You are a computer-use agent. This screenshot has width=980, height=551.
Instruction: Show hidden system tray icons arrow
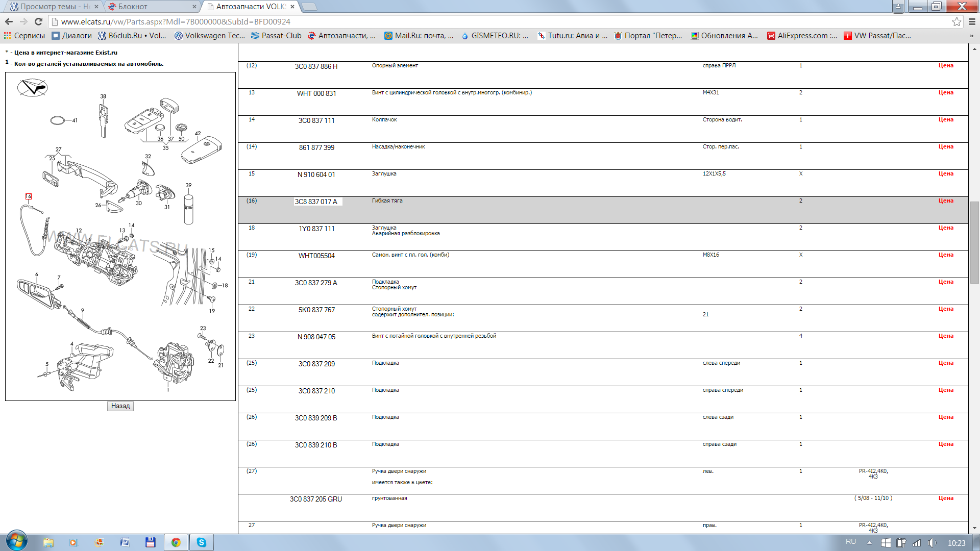[869, 543]
